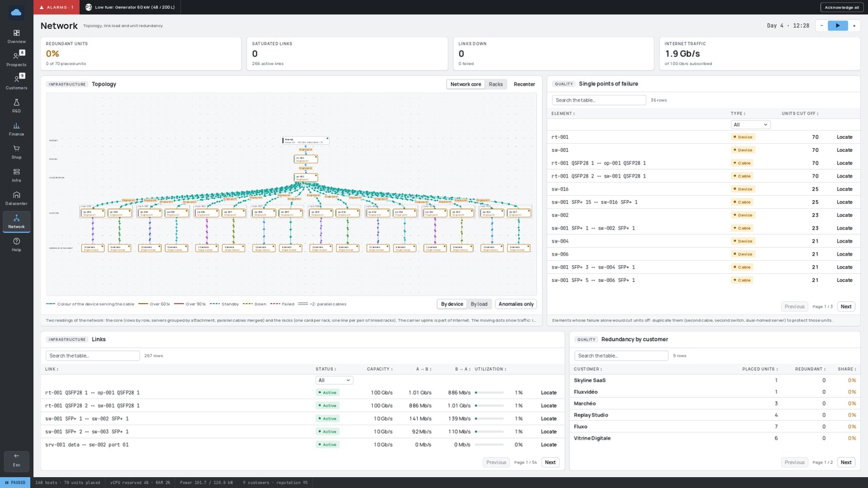Switch topology to Racks view
Image resolution: width=868 pixels, height=488 pixels.
[x=496, y=84]
